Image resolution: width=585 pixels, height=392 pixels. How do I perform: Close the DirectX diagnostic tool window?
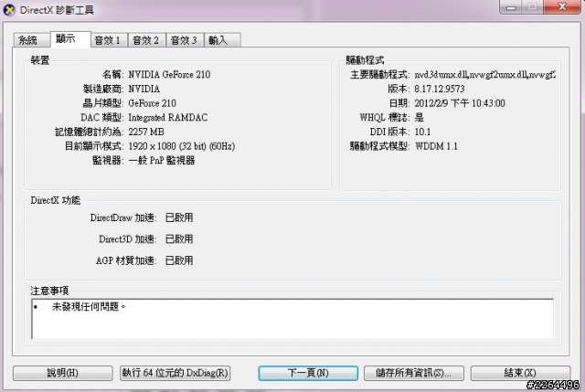tap(562, 7)
